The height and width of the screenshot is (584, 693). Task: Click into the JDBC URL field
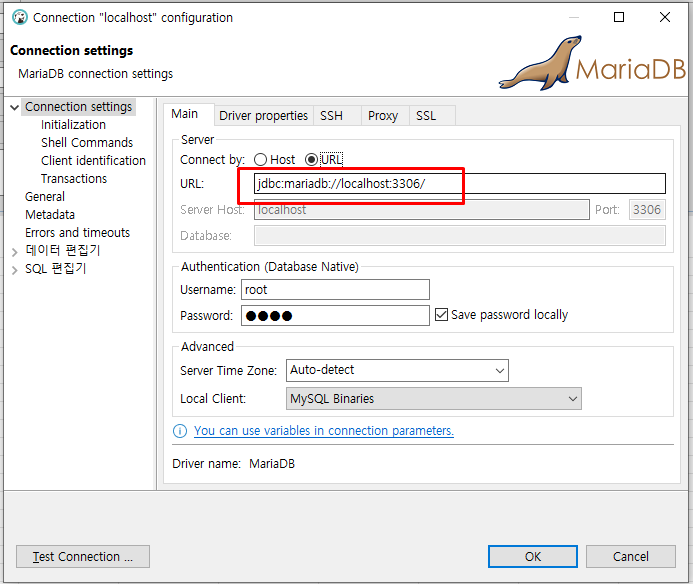point(460,183)
